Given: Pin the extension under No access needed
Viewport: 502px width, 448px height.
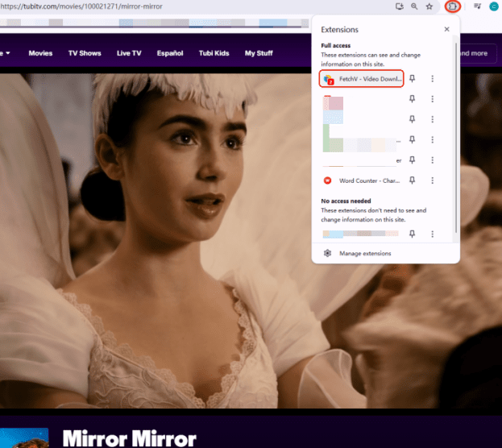Looking at the screenshot, I should click(412, 234).
